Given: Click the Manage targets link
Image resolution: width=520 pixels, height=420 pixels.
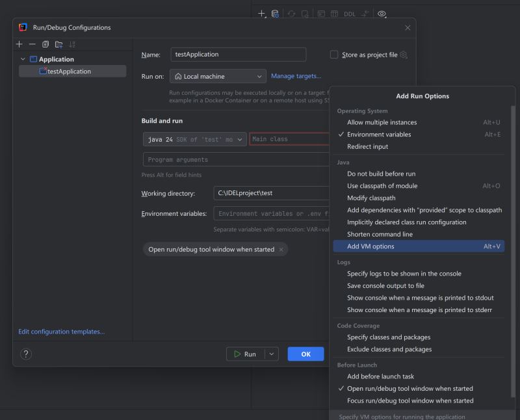Looking at the screenshot, I should coord(296,76).
